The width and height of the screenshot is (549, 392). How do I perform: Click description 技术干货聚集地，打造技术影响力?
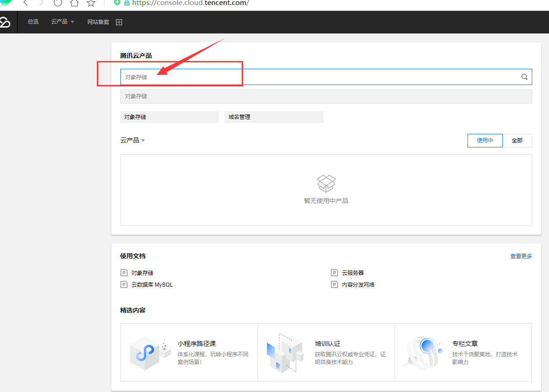coord(485,358)
